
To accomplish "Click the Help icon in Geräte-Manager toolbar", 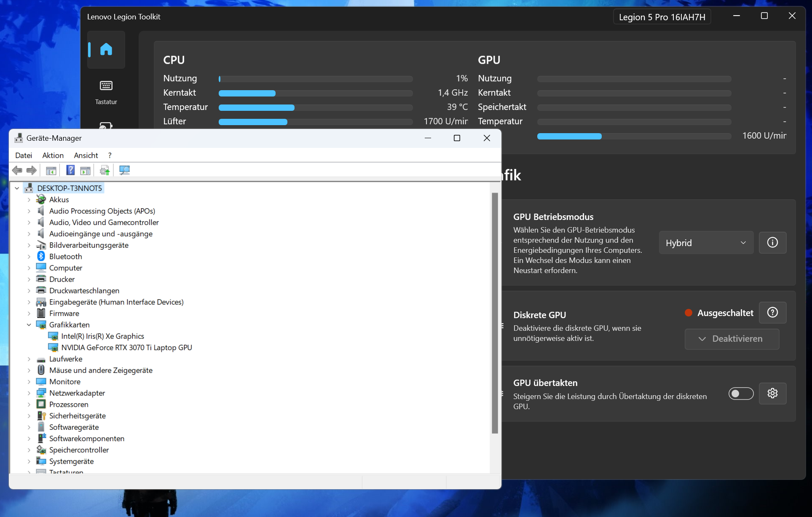I will pos(70,170).
